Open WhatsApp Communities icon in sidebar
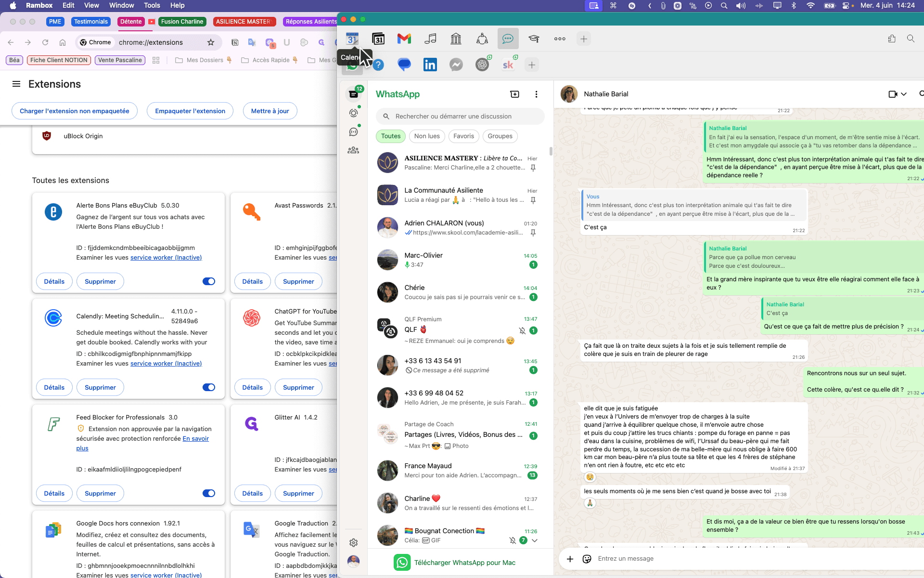Image resolution: width=924 pixels, height=578 pixels. tap(354, 150)
